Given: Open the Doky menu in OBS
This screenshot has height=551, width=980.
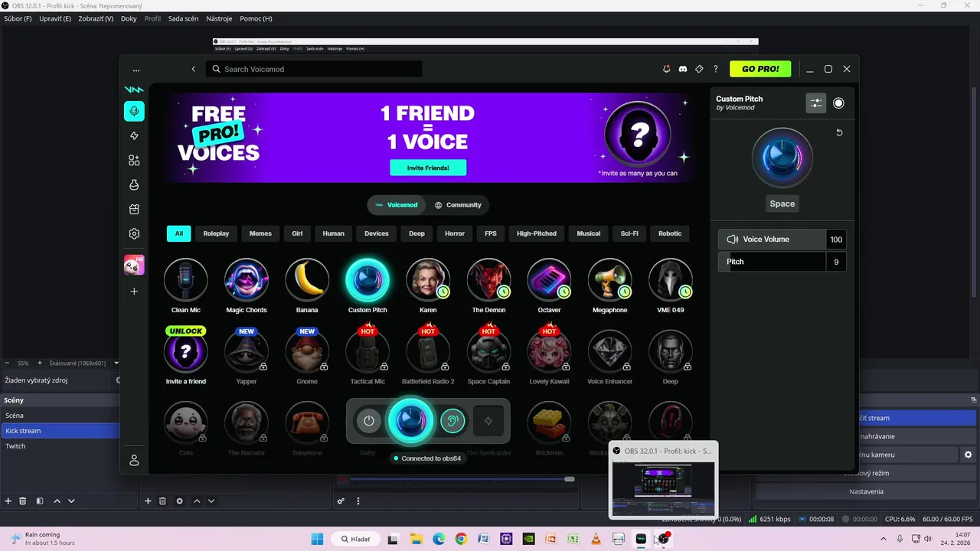Looking at the screenshot, I should tap(129, 18).
